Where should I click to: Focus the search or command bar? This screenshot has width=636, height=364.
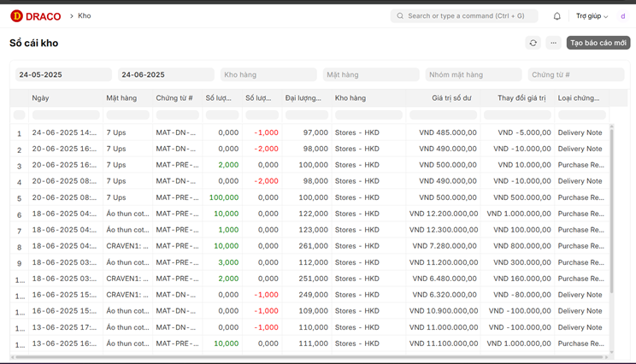point(464,16)
